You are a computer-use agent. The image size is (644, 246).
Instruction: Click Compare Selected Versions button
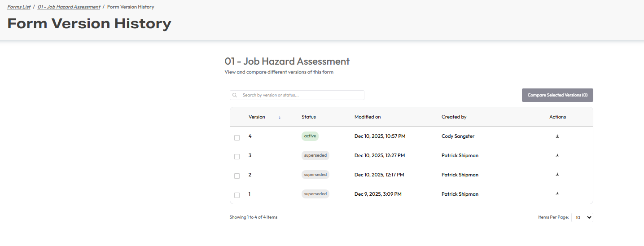557,95
